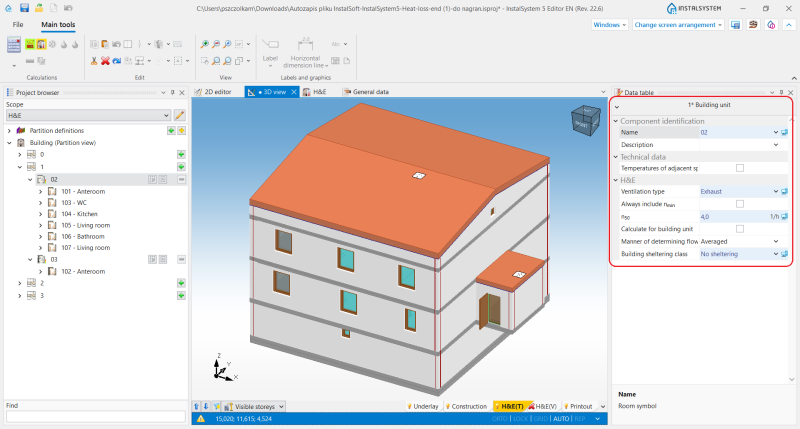This screenshot has height=429, width=800.
Task: Click the green-highlighted calculation icon
Action: 30,44
